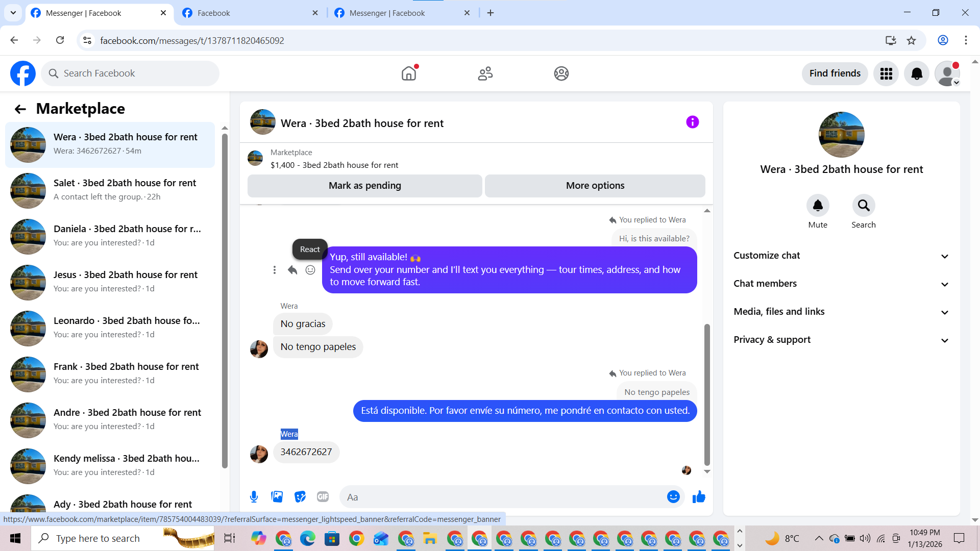Image resolution: width=980 pixels, height=551 pixels.
Task: Click Mark as pending button
Action: 364,186
